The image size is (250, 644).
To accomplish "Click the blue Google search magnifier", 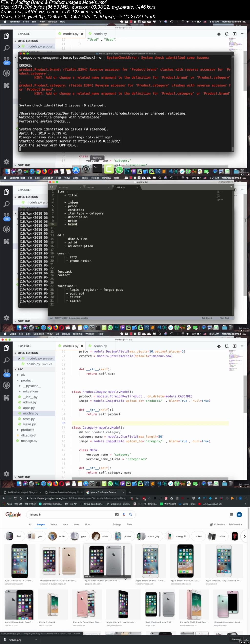I will (x=131, y=515).
